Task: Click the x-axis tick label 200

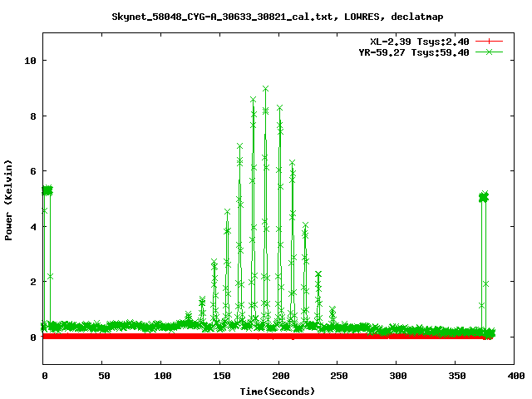Action: point(281,376)
